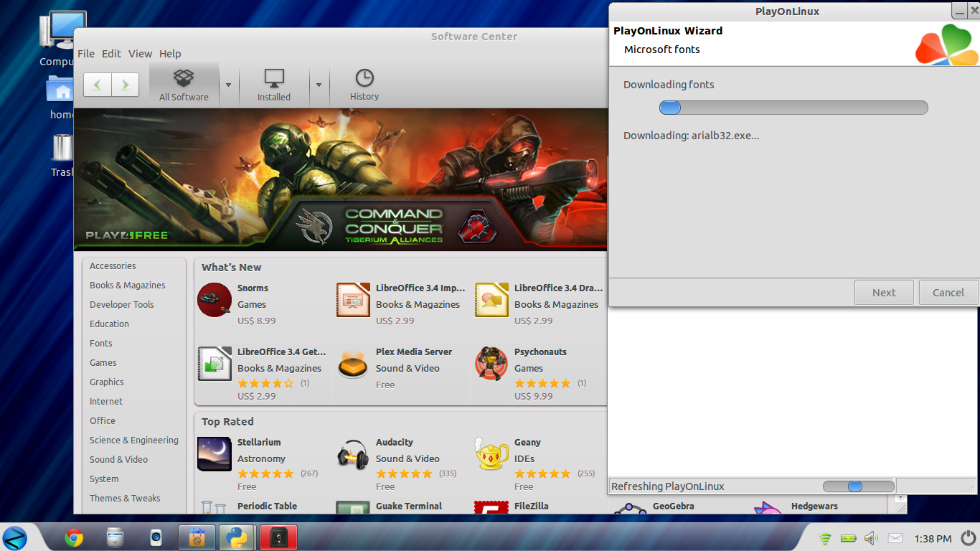Open the View menu
Viewport: 980px width, 551px height.
140,54
